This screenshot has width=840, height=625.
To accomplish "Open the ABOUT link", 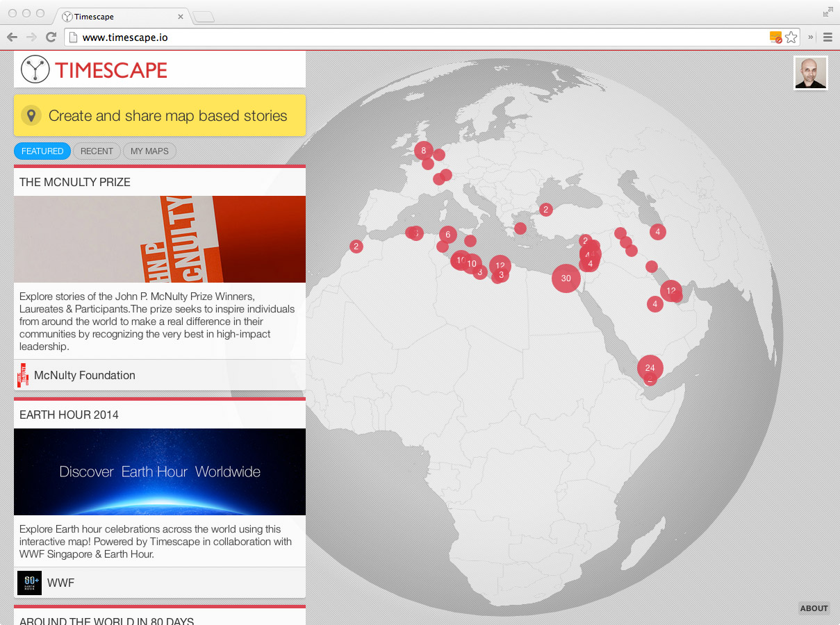I will [814, 608].
